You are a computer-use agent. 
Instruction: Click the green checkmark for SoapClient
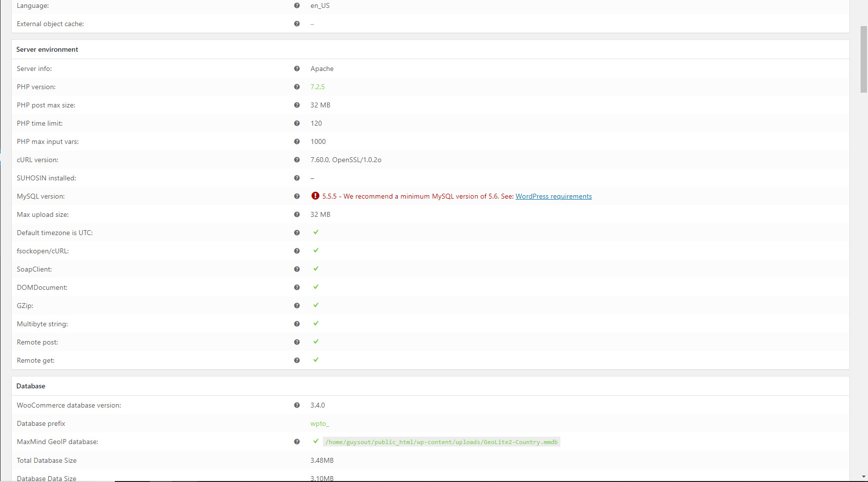click(315, 269)
